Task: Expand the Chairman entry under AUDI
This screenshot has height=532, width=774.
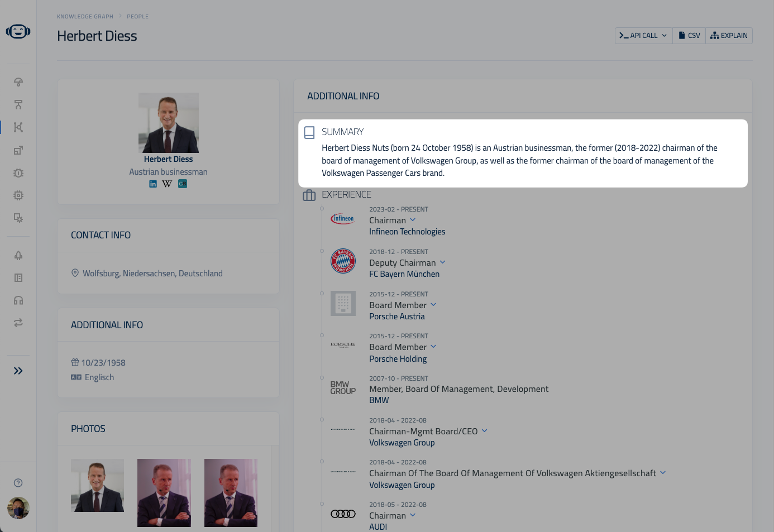Action: pos(413,515)
